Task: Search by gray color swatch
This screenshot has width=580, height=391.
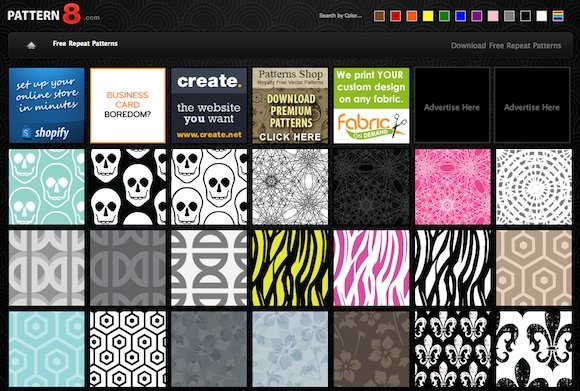Action: (509, 16)
